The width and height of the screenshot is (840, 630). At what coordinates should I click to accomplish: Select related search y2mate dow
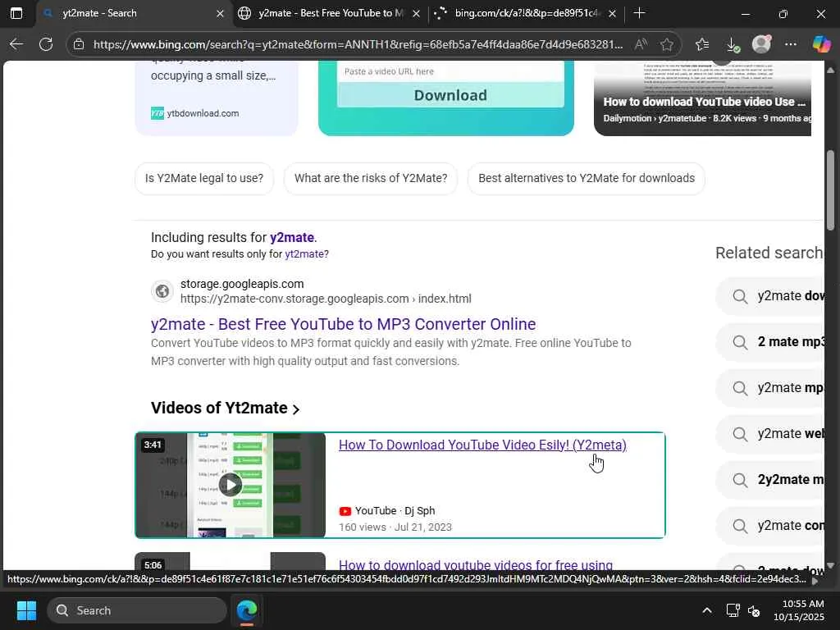(x=771, y=296)
